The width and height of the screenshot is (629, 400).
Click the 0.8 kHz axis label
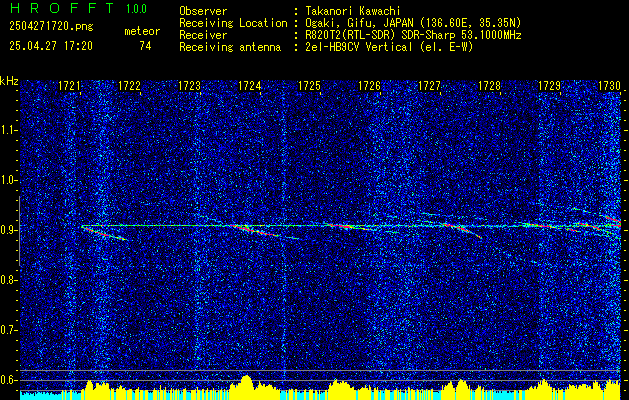(x=8, y=280)
